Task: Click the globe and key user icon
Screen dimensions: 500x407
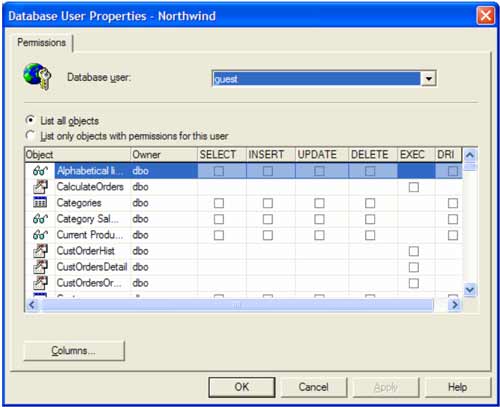Action: [x=37, y=76]
